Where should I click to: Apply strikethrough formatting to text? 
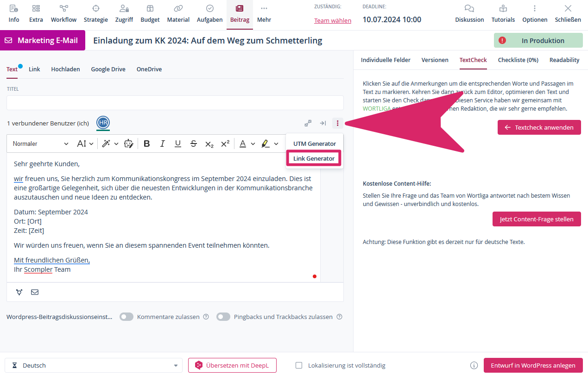coord(194,144)
